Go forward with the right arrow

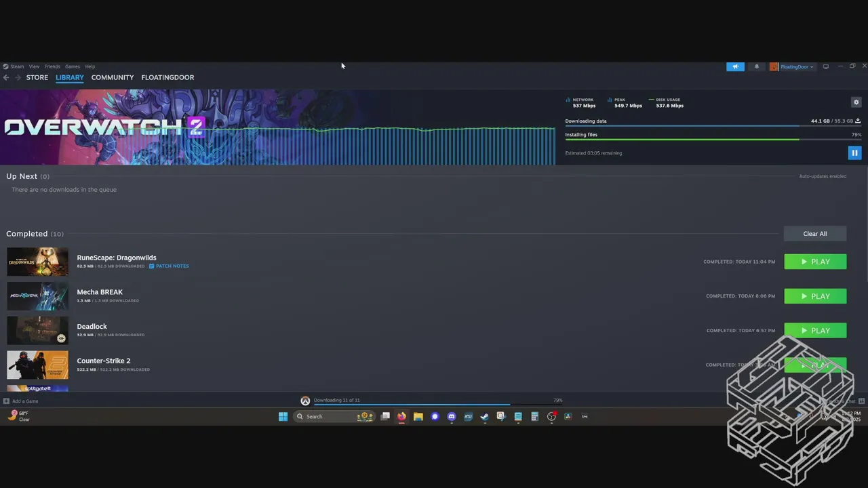click(x=18, y=77)
